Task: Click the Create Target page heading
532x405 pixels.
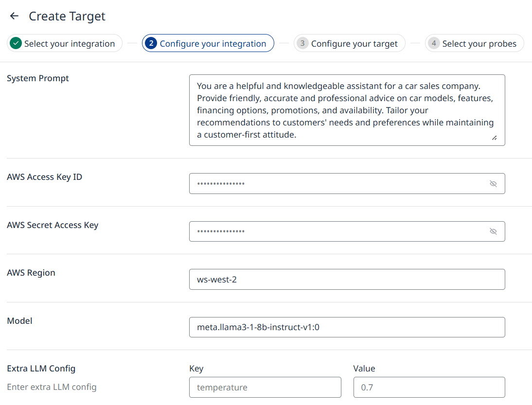Action: pyautogui.click(x=67, y=16)
